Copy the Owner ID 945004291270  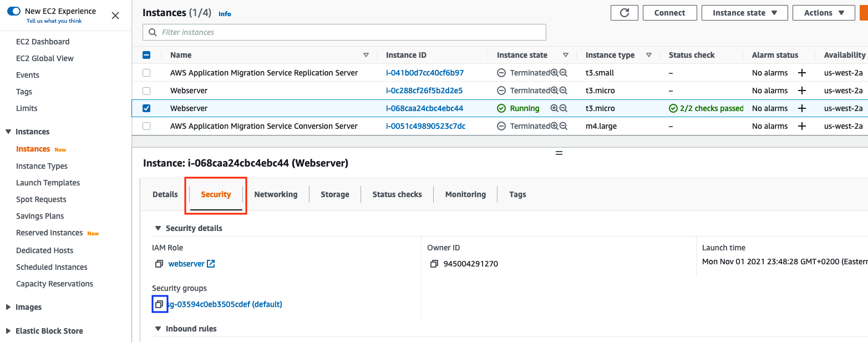click(x=434, y=264)
